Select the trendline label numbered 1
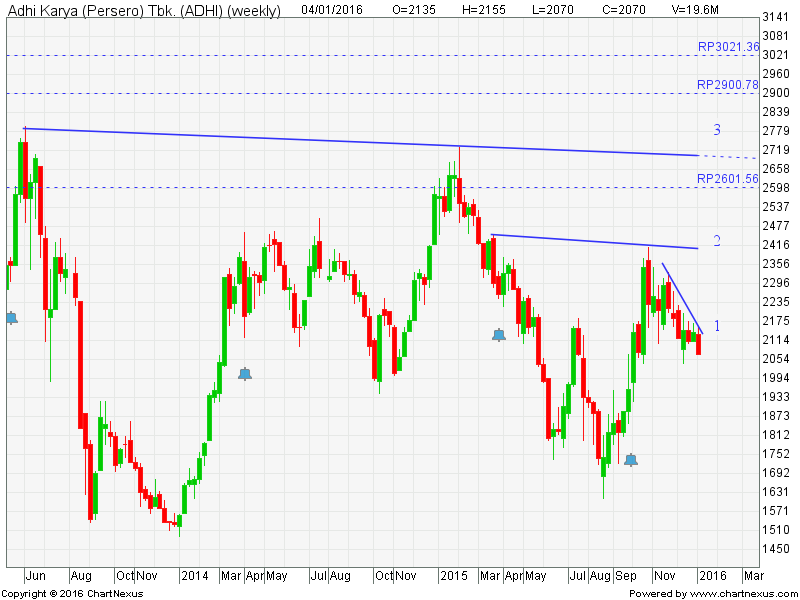The width and height of the screenshot is (800, 600). (717, 326)
